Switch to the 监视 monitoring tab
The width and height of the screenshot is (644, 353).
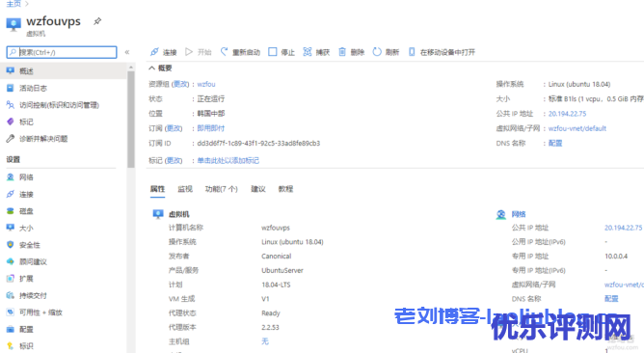click(185, 189)
